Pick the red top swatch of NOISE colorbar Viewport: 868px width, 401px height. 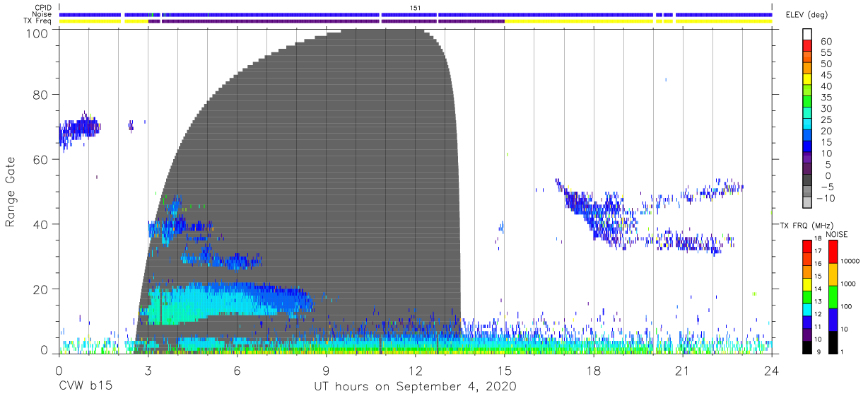833,252
